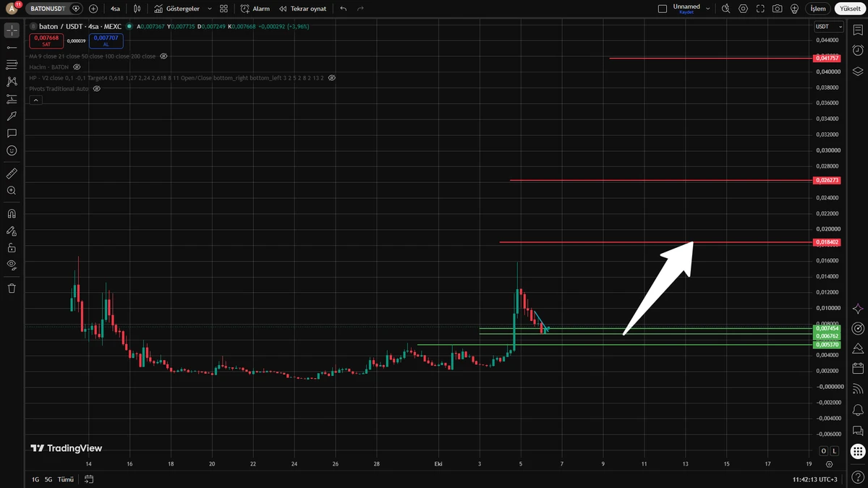Select the trend line drawing tool

coord(12,48)
